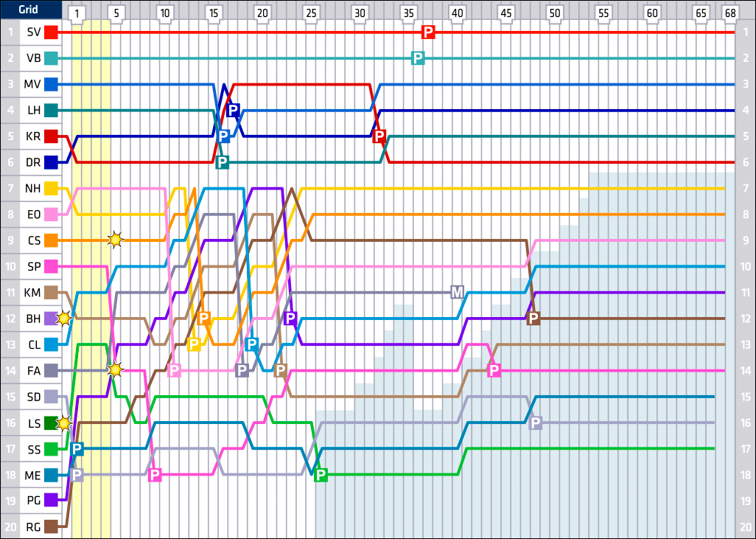The width and height of the screenshot is (756, 539).
Task: Click the red pit stop marker on SV's line
Action: (x=427, y=32)
